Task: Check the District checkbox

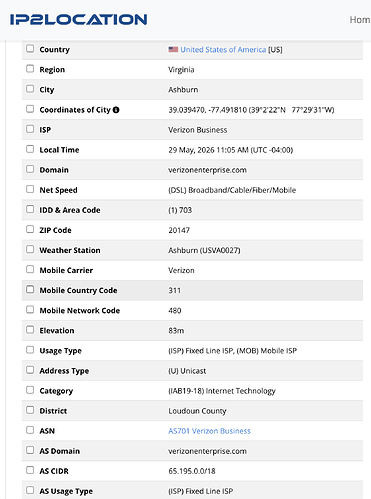Action: 30,410
